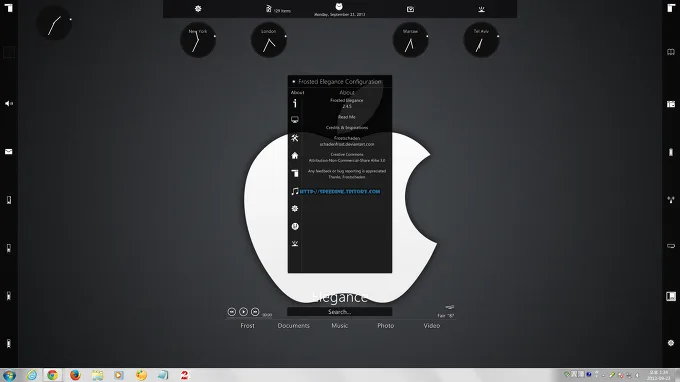Open the book icon on right sidebar
This screenshot has height=382, width=680.
pos(671,52)
